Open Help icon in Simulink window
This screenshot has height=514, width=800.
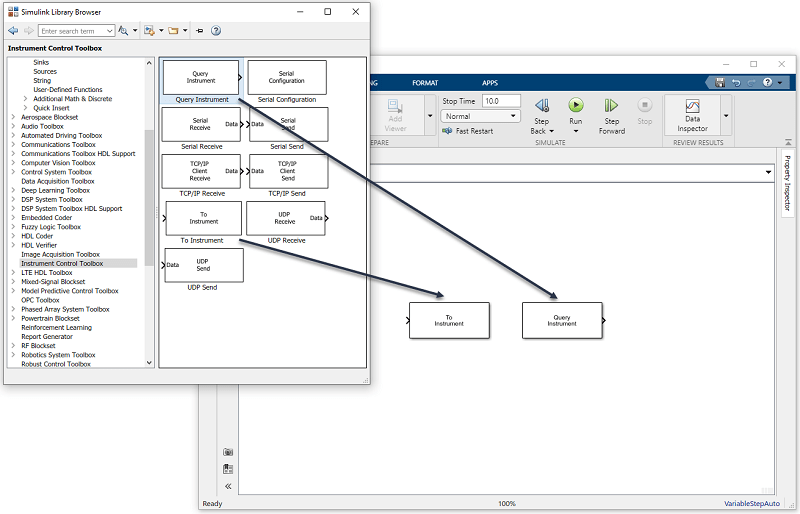point(767,82)
